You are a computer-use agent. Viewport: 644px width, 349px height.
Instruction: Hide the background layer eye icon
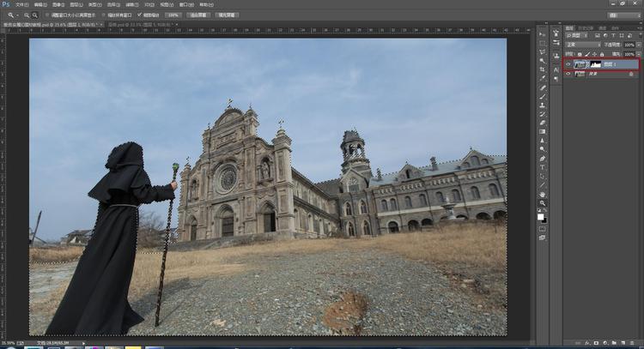pyautogui.click(x=568, y=74)
